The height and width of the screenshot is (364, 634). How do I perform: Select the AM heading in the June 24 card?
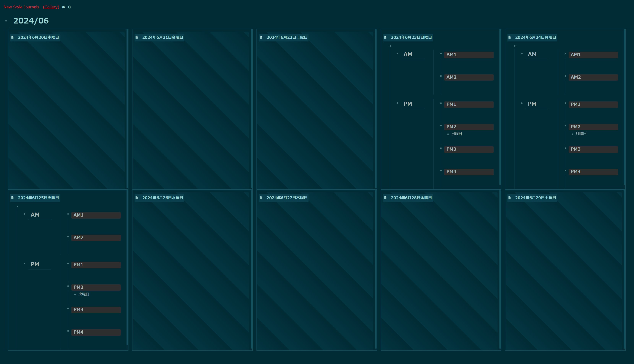532,54
